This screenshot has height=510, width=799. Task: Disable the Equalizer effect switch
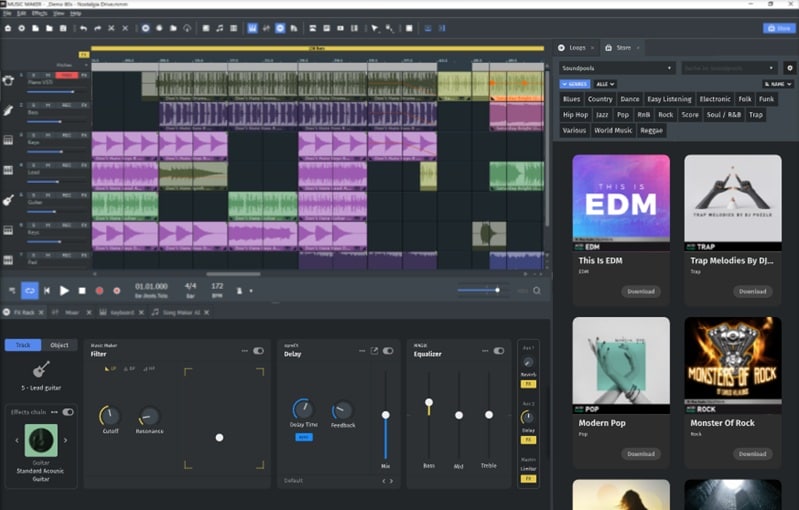(x=499, y=351)
